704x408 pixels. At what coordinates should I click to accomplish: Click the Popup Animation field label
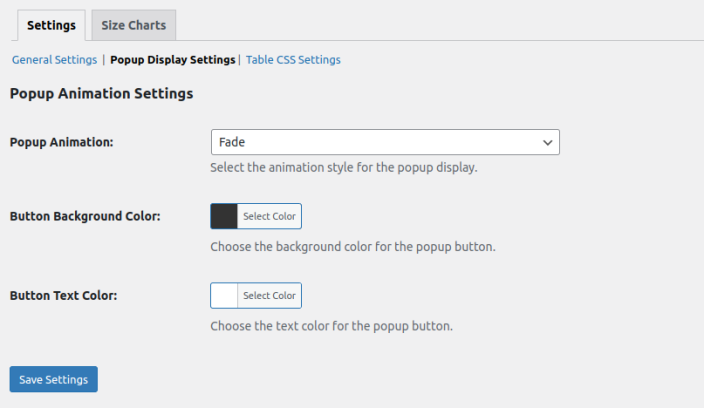[x=61, y=142]
